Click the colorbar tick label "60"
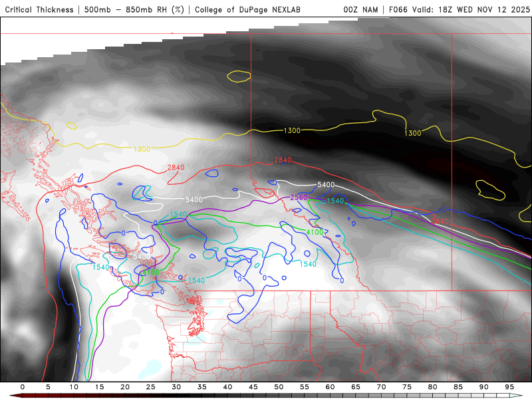532x399 pixels. (330, 387)
